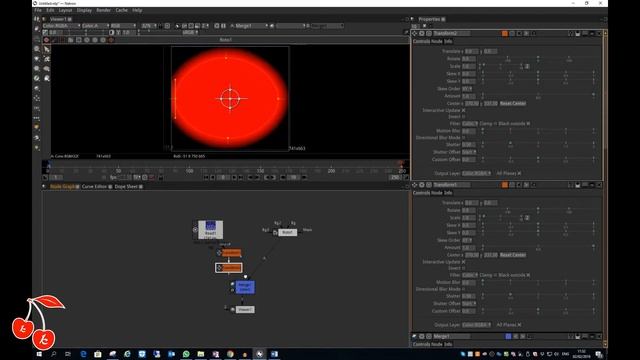This screenshot has height=360, width=640.
Task: Open the File menu
Action: tap(38, 10)
